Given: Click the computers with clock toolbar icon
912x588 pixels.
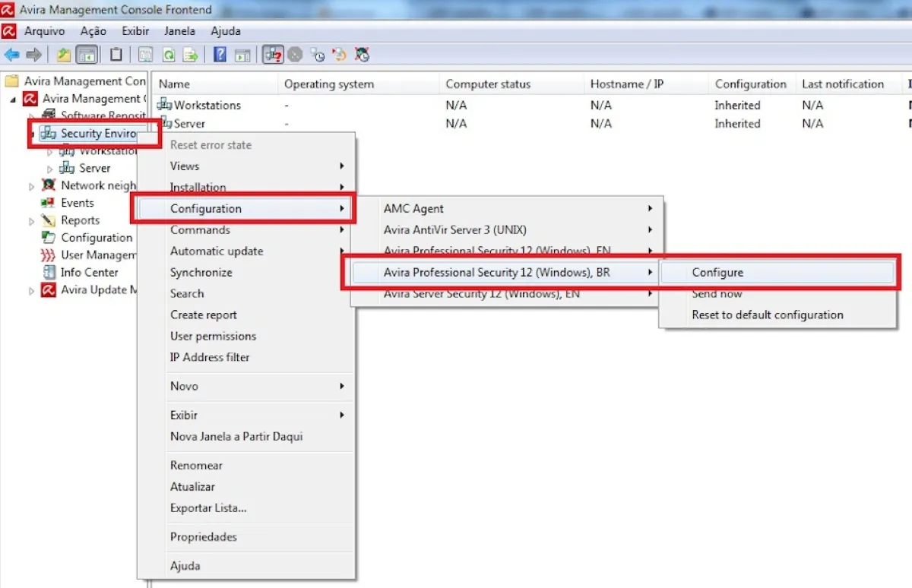Looking at the screenshot, I should coord(318,55).
